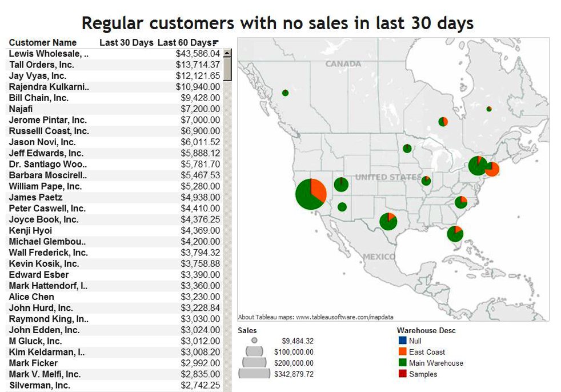Click the customer list scrollbar thumb
Image resolution: width=561 pixels, height=392 pixels.
[227, 70]
